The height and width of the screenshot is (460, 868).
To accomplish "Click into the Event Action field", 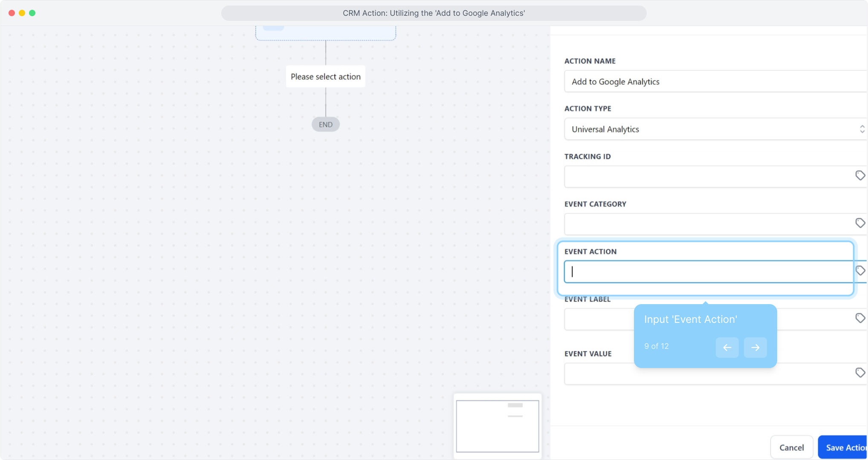I will click(708, 272).
